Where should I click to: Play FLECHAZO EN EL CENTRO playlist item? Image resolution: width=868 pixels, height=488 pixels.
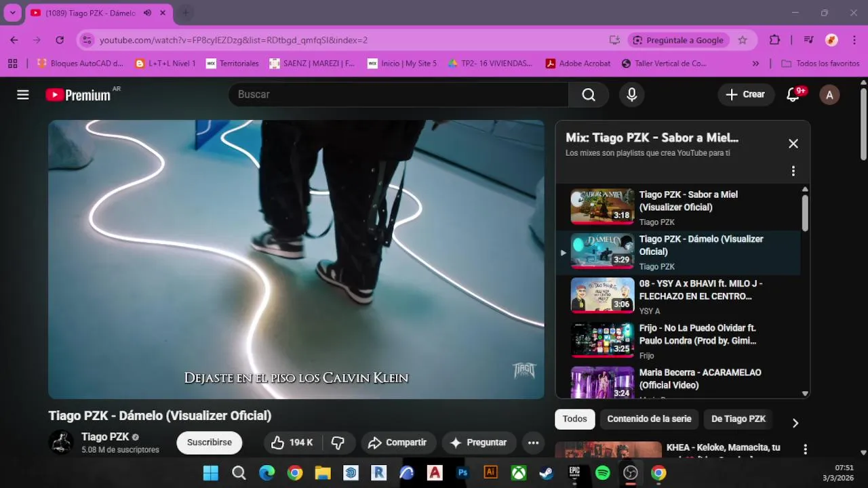pos(678,296)
